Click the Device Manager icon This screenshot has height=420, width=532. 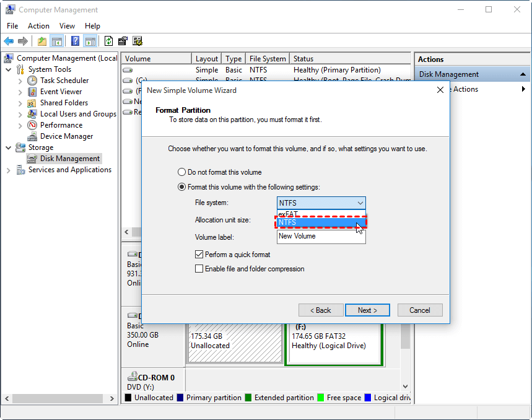pyautogui.click(x=32, y=136)
